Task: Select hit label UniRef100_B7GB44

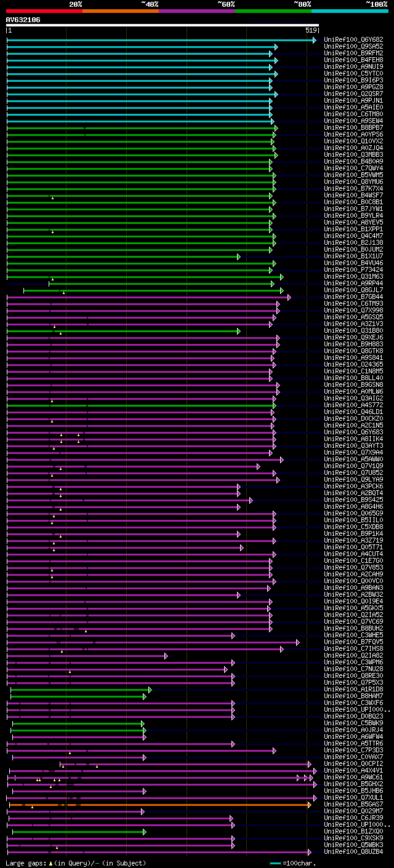Action: (353, 297)
